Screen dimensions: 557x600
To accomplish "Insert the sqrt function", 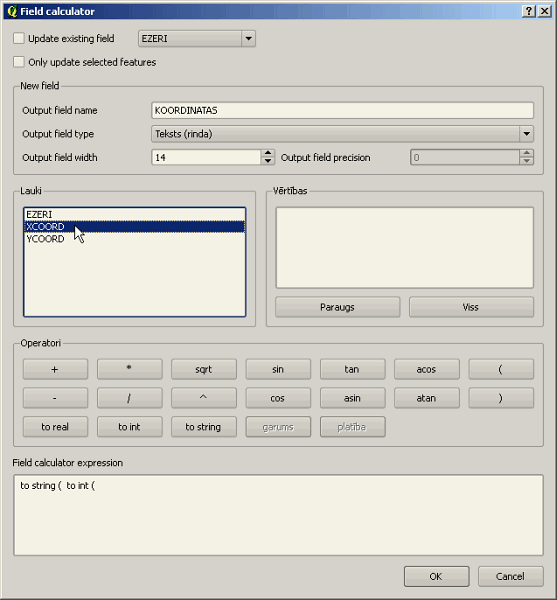I will point(204,369).
